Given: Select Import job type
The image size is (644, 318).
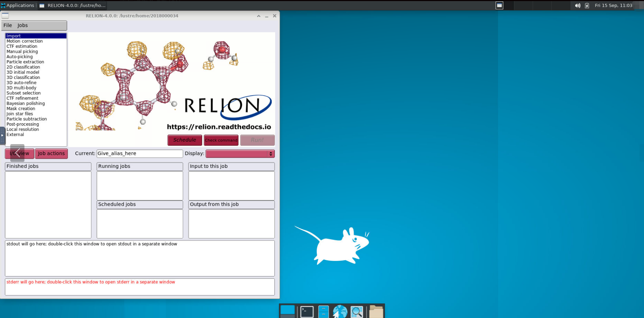Looking at the screenshot, I should 36,36.
